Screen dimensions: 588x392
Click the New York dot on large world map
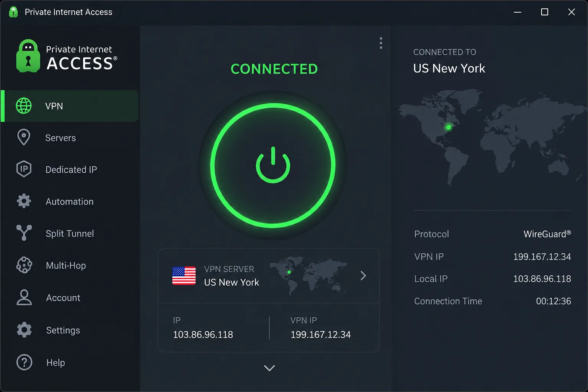pos(448,127)
